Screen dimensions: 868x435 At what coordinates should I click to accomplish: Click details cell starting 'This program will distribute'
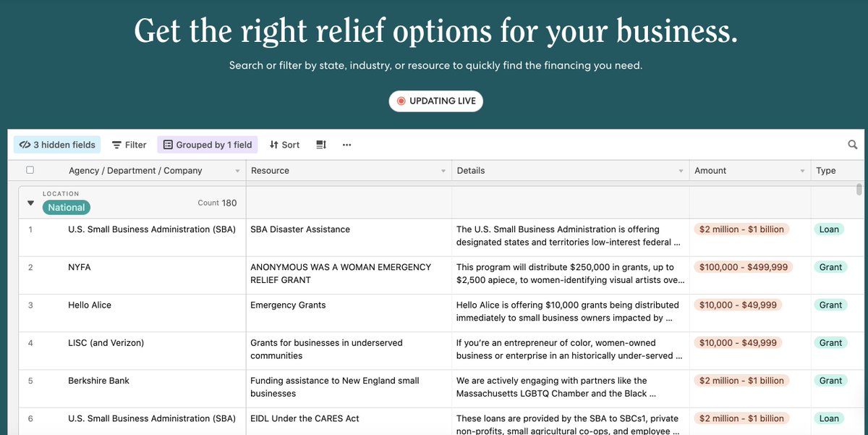click(570, 275)
